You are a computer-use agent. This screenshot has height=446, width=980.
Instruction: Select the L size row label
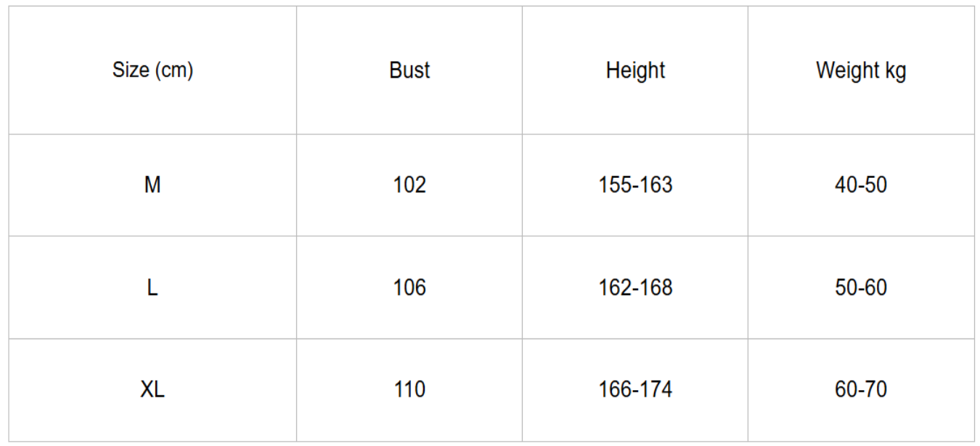pyautogui.click(x=152, y=288)
